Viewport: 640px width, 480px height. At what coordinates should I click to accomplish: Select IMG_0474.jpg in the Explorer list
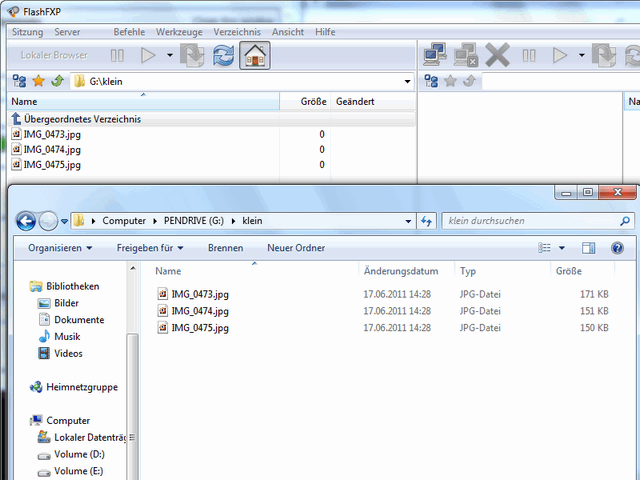[200, 311]
